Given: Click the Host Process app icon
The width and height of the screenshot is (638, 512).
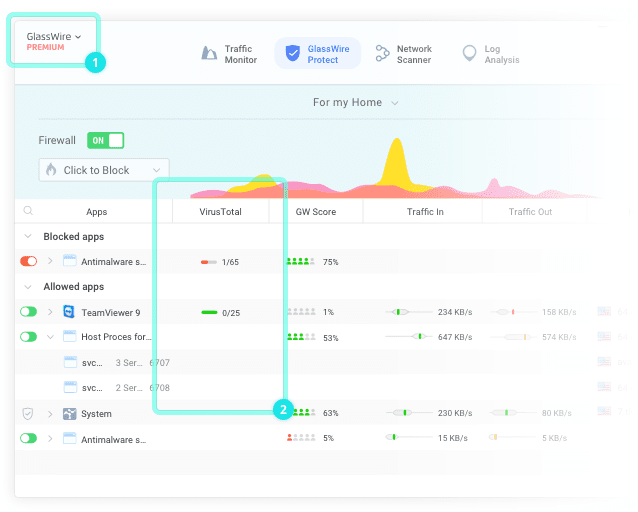Looking at the screenshot, I should (70, 336).
